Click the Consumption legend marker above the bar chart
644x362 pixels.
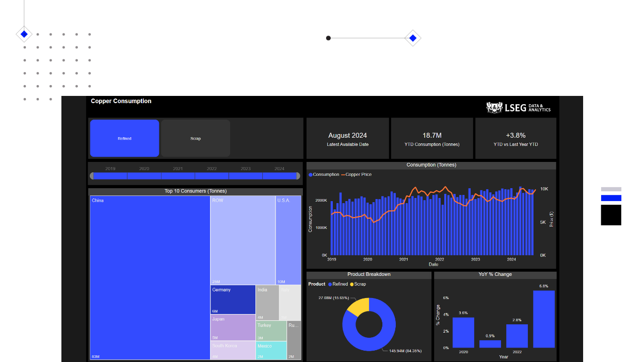point(310,175)
